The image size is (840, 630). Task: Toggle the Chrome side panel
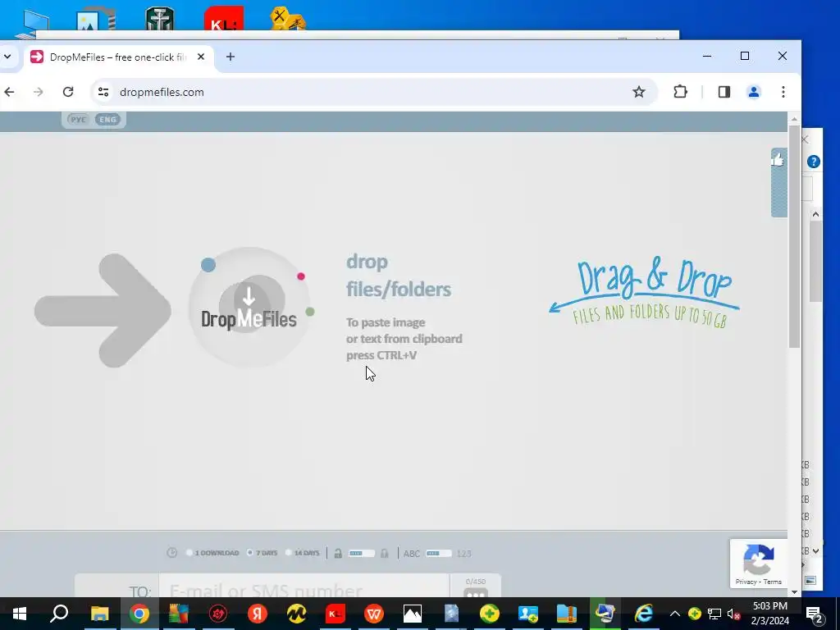tap(724, 92)
